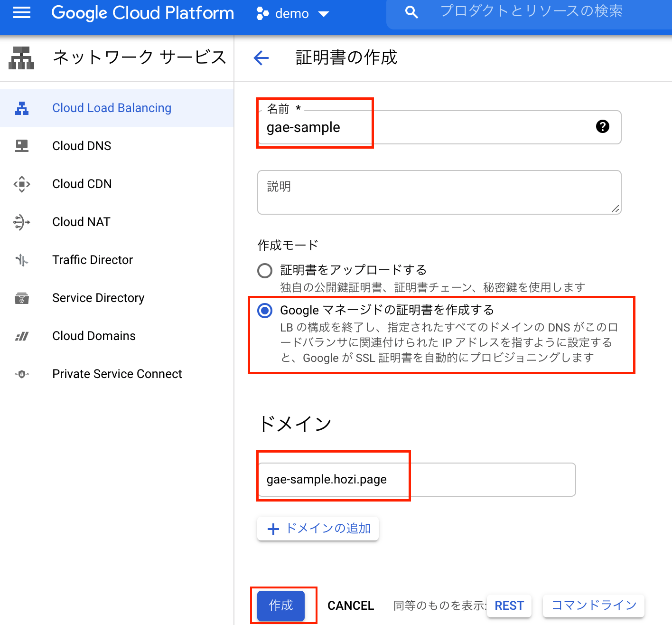The width and height of the screenshot is (672, 625).
Task: Click the plus icon for adding a domain
Action: (x=273, y=529)
